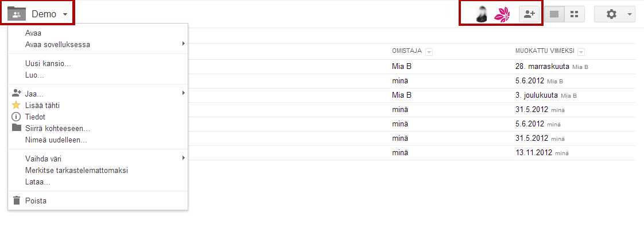Click the star icon for Lisää tähti
The height and width of the screenshot is (231, 644).
tap(16, 105)
